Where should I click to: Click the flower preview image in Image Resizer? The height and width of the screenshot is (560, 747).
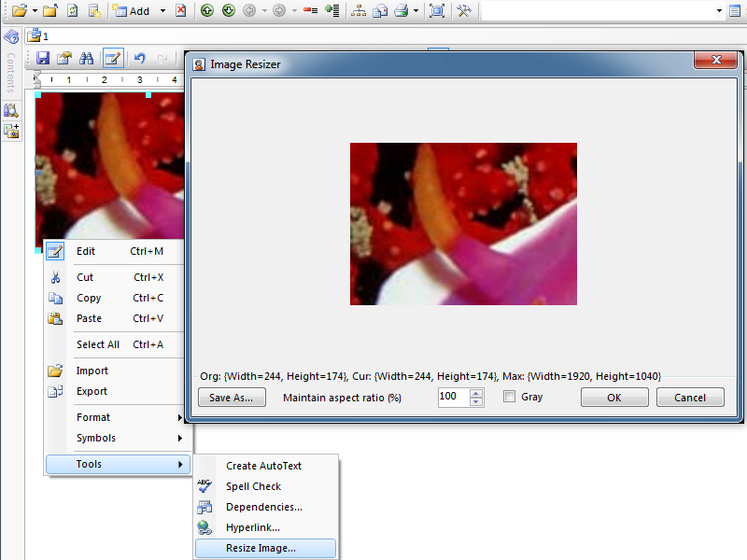pos(463,224)
